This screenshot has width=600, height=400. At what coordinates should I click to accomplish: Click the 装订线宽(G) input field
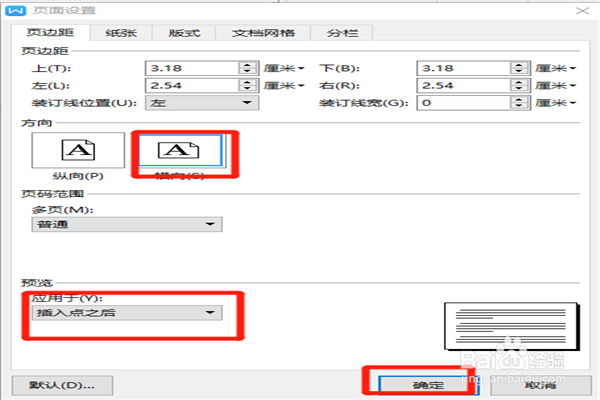point(464,103)
